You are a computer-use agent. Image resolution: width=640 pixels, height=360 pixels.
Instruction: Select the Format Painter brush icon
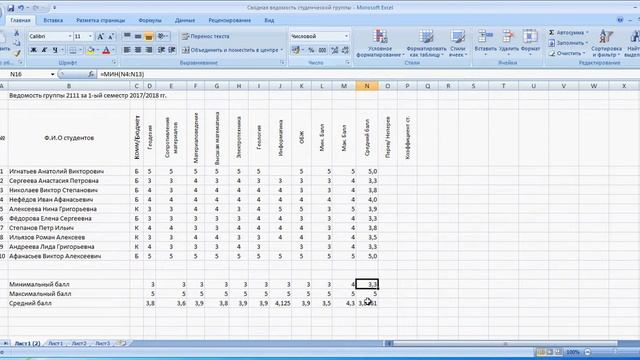pos(16,53)
